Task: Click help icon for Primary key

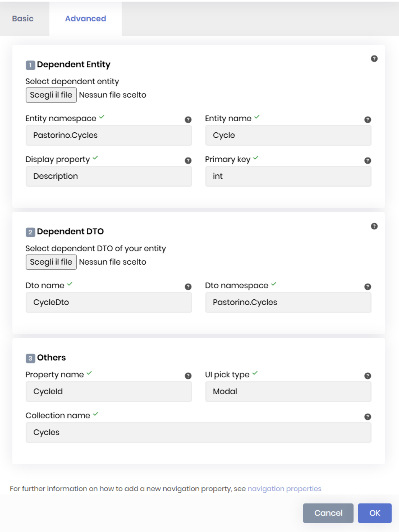Action: 368,161
